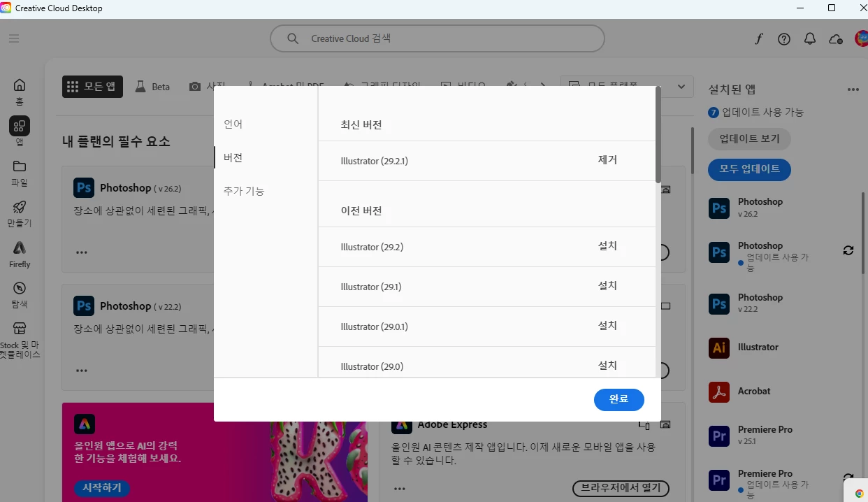Go to Home (홈) in the sidebar
This screenshot has height=502, width=868.
(x=20, y=92)
